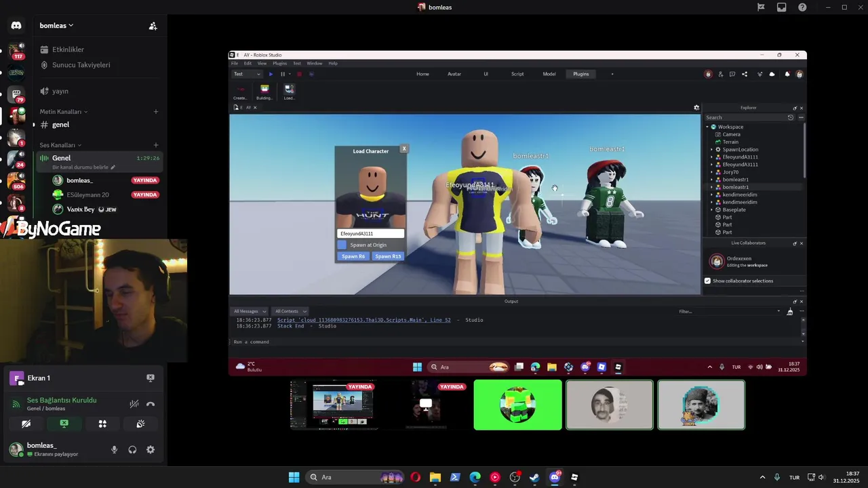Open Discord inbox icon in title bar
The width and height of the screenshot is (868, 488).
782,7
